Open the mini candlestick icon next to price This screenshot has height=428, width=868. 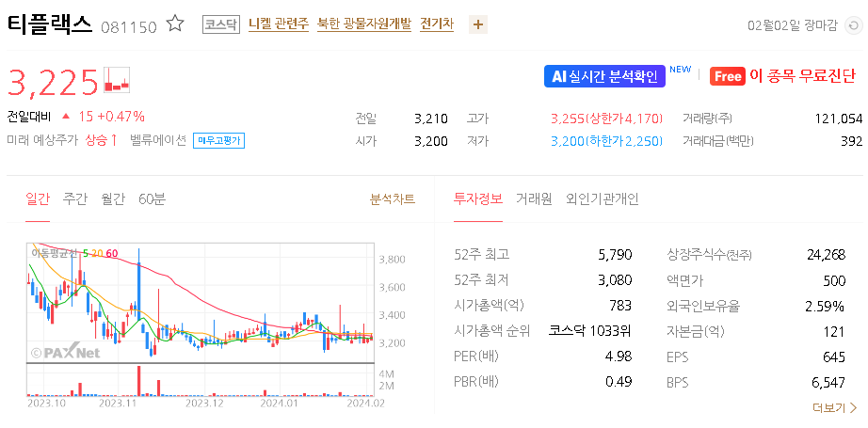coord(117,80)
